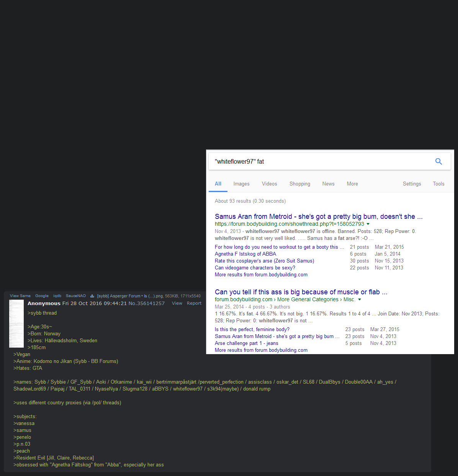
Task: Open the dropdown arrow after bodybuilding showthread URL
Action: point(368,224)
